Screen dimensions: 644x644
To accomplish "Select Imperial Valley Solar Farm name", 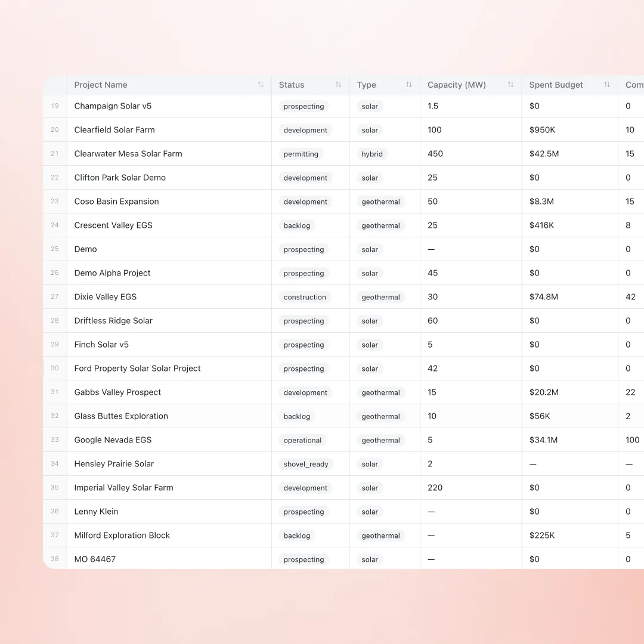I will point(124,488).
